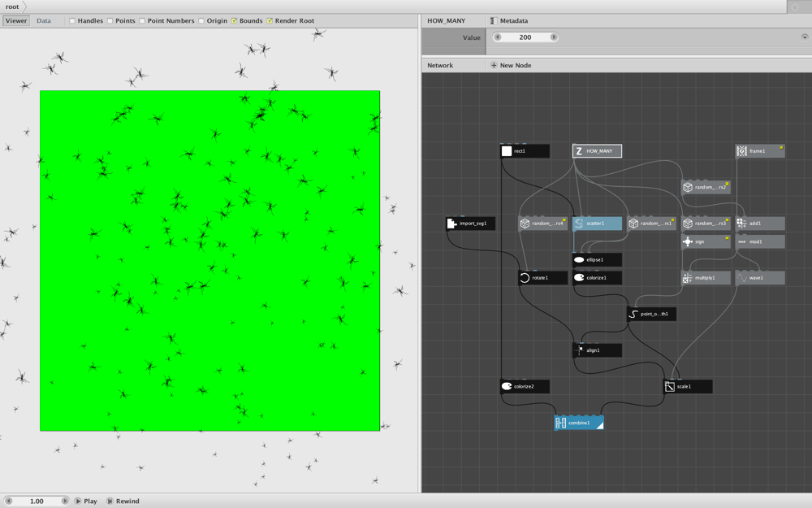Decrease the HOW_MANY value with left arrow

(498, 37)
